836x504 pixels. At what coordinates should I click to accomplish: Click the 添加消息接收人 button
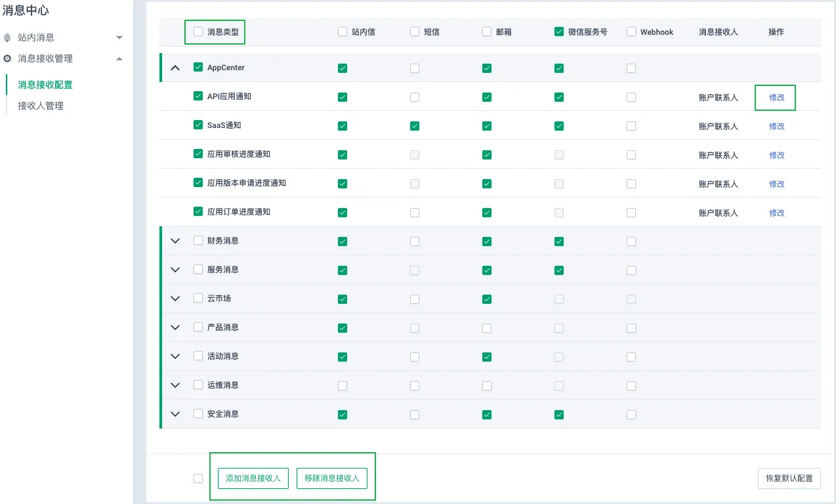click(253, 478)
